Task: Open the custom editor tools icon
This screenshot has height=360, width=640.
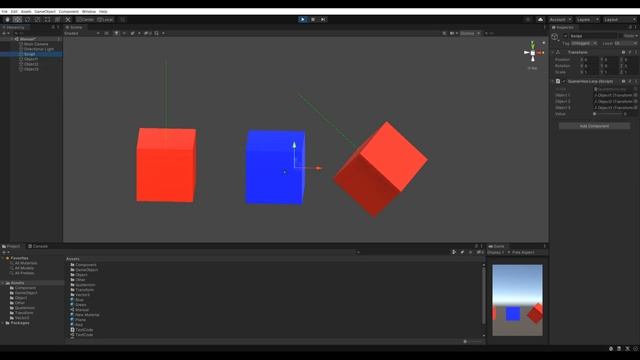Action: point(68,20)
